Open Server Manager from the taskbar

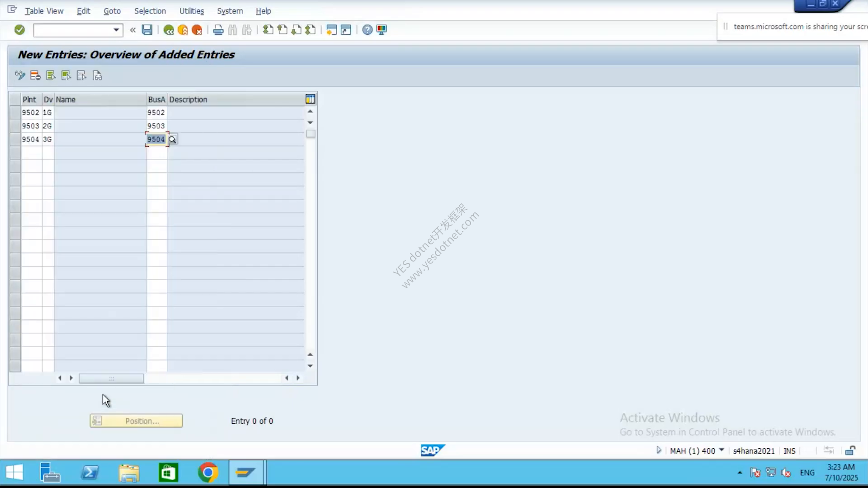pos(50,473)
